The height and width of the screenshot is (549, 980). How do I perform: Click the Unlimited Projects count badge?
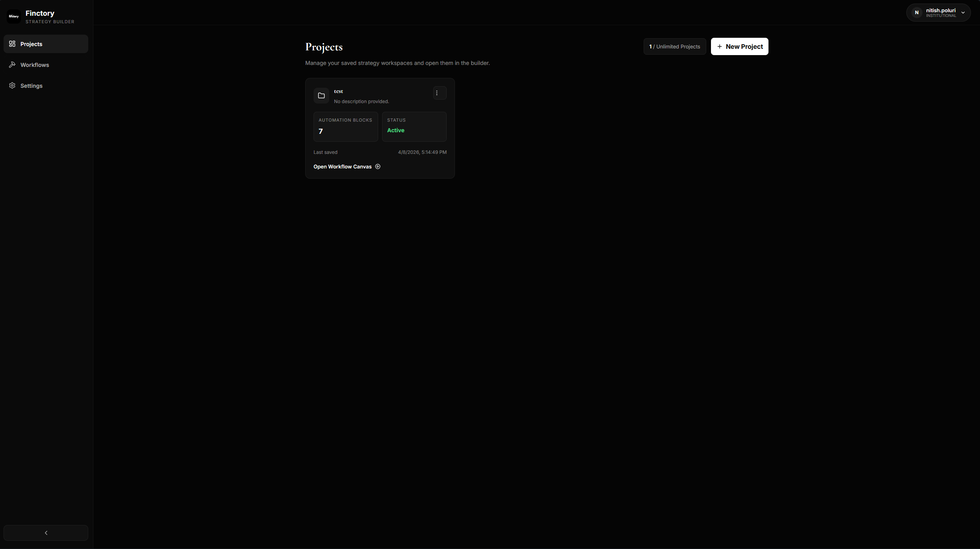click(674, 46)
